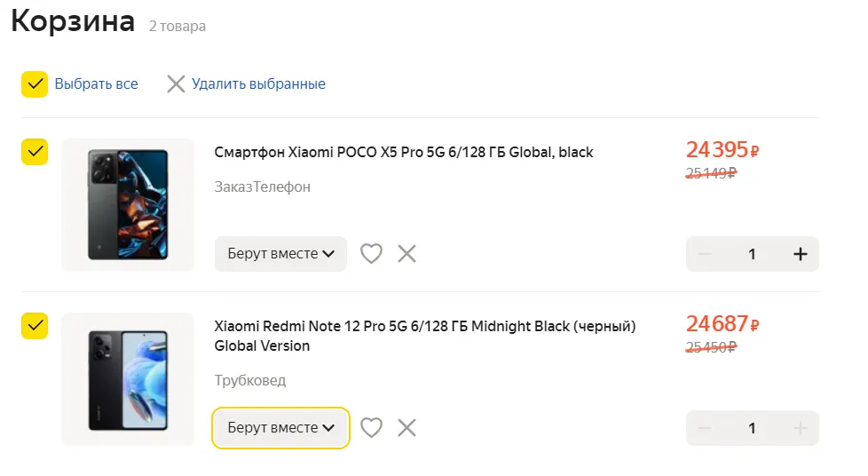Increase POCO X5 Pro quantity with plus
The height and width of the screenshot is (476, 868).
coord(801,254)
